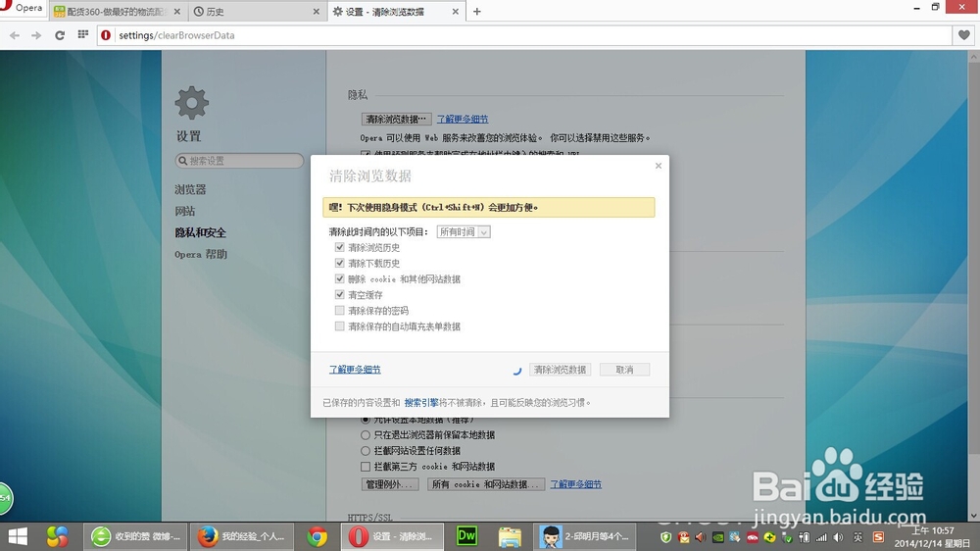The image size is (980, 551).
Task: Close the 历史 tab
Action: pos(316,11)
